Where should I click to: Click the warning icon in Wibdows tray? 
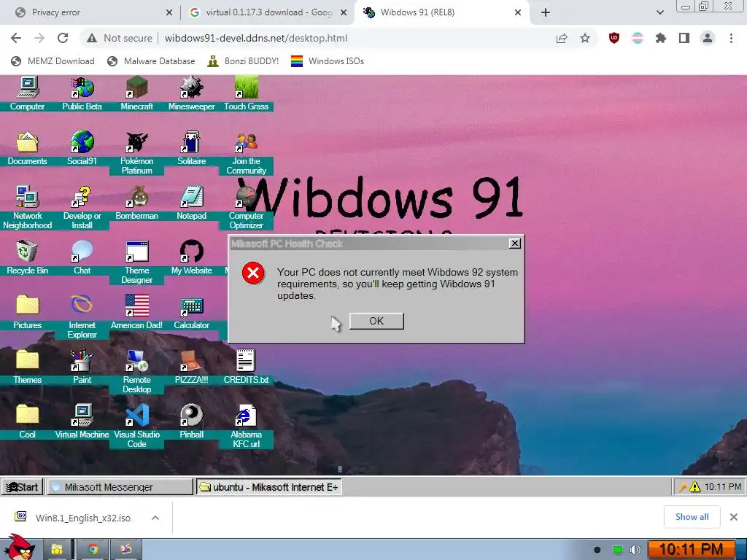(x=694, y=486)
